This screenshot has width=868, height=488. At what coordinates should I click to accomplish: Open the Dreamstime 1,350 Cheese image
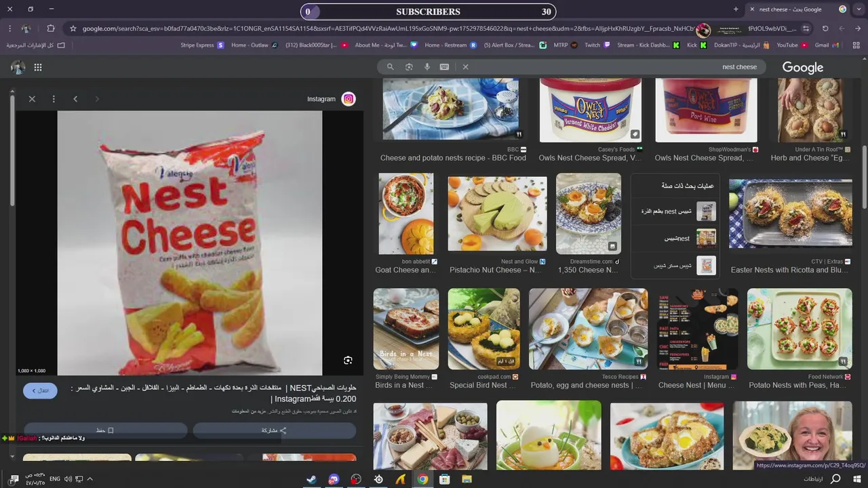pyautogui.click(x=589, y=214)
